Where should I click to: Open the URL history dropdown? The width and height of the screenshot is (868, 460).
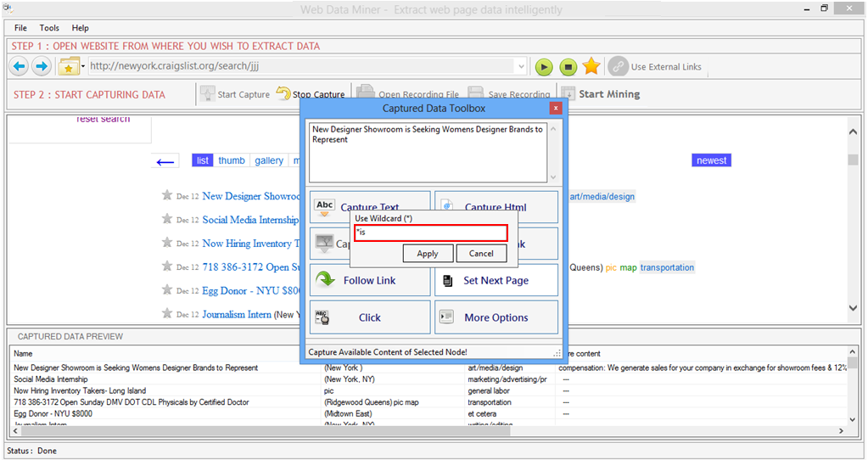tap(521, 66)
